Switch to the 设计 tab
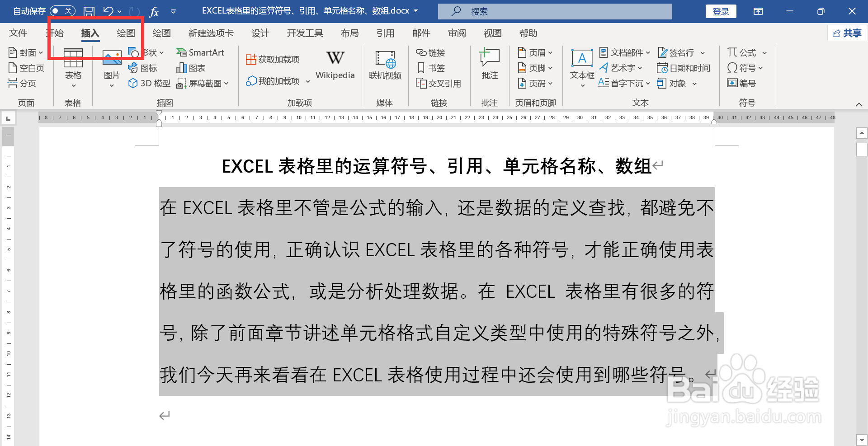 pyautogui.click(x=260, y=33)
